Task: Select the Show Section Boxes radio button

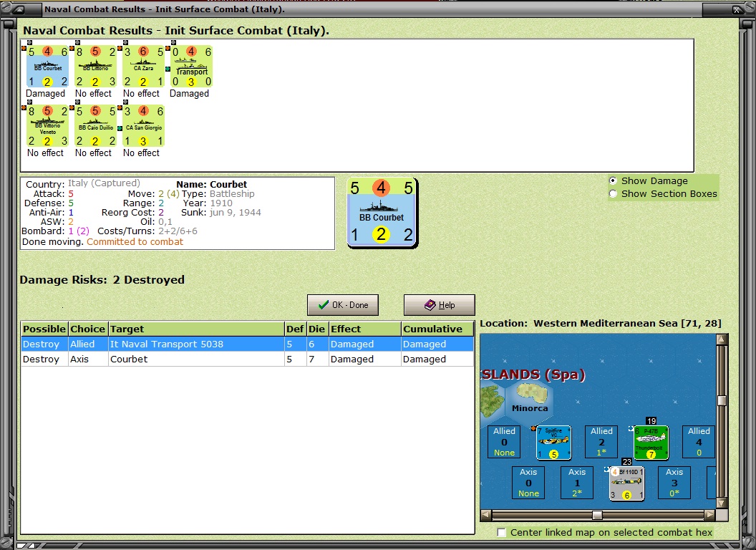Action: pos(613,194)
